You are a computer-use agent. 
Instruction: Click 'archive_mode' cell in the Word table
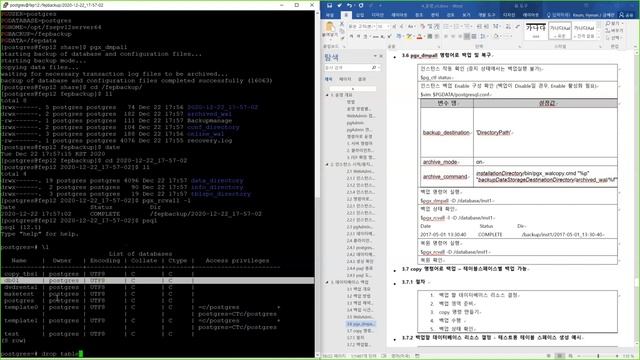tap(447, 162)
